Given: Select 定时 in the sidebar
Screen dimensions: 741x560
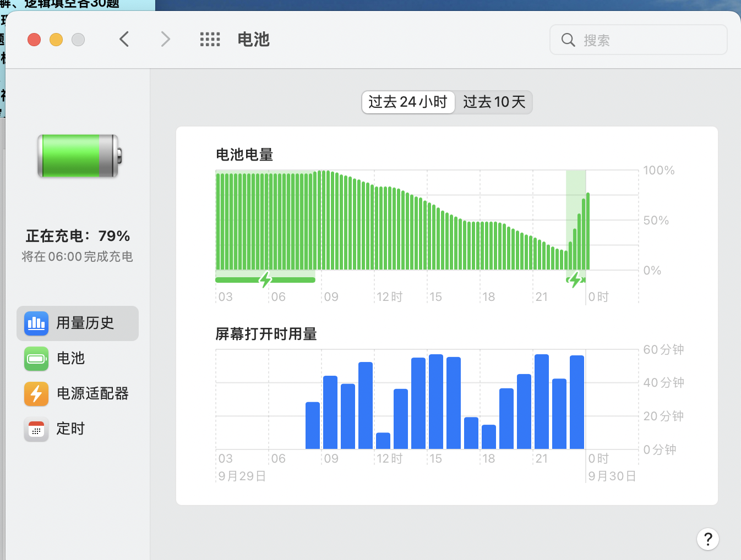Looking at the screenshot, I should pyautogui.click(x=70, y=429).
